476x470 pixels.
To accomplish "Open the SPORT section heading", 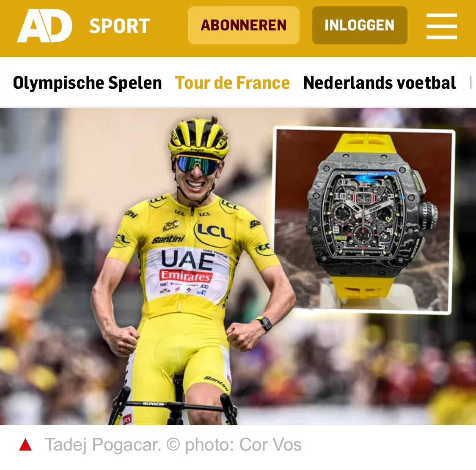I will click(120, 26).
